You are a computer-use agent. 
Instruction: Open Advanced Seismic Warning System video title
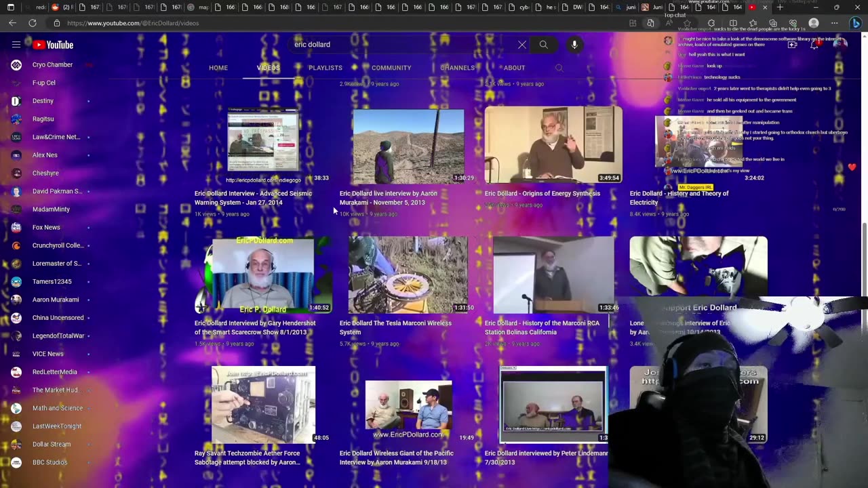[x=254, y=198]
